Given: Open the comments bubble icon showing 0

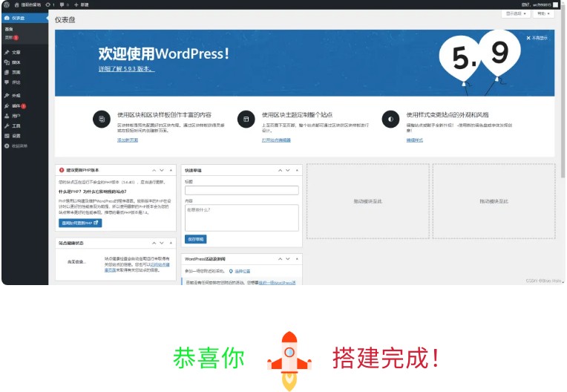Looking at the screenshot, I should coord(64,4).
